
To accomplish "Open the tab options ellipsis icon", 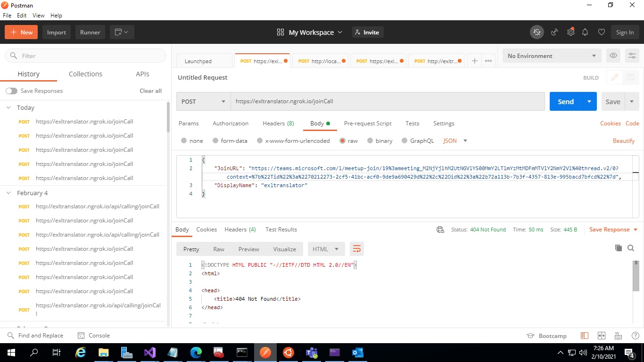I will pos(488,61).
